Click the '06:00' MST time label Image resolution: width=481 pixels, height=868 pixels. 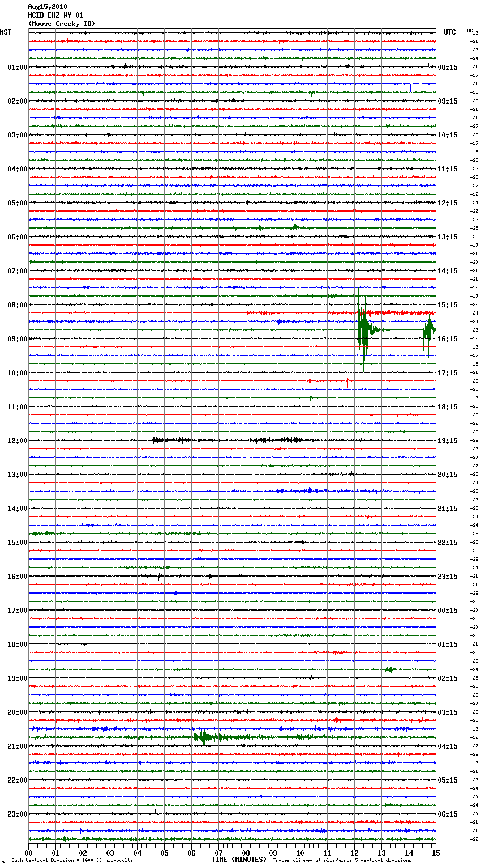18,237
